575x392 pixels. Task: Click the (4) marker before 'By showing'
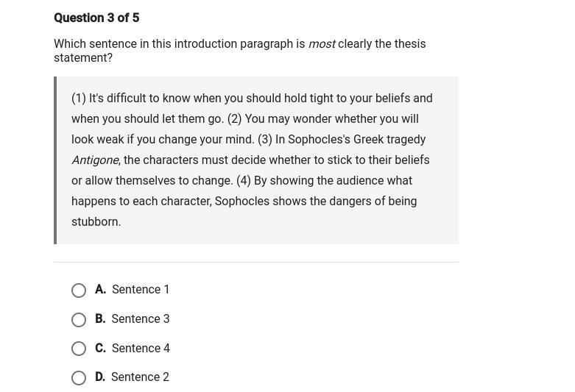coord(244,181)
